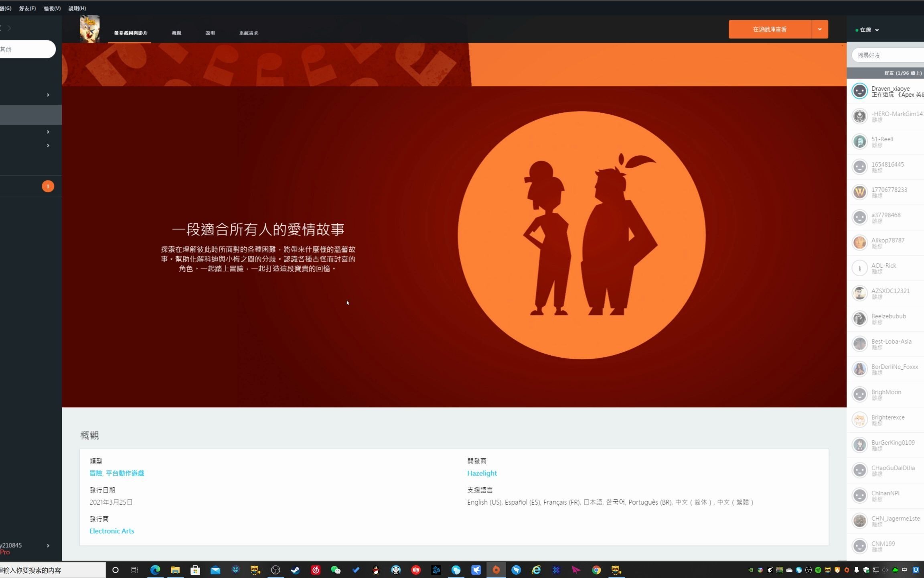Open the Origin icon in taskbar
This screenshot has width=924, height=578.
(x=496, y=570)
